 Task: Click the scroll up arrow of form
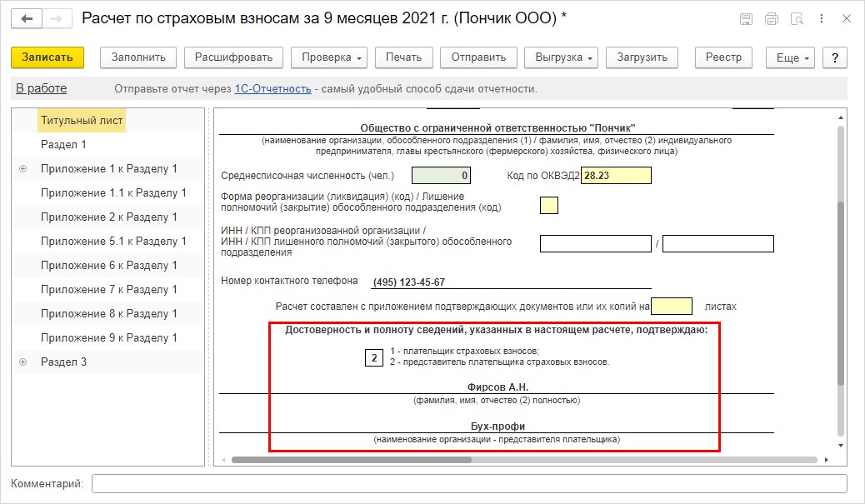pos(841,117)
